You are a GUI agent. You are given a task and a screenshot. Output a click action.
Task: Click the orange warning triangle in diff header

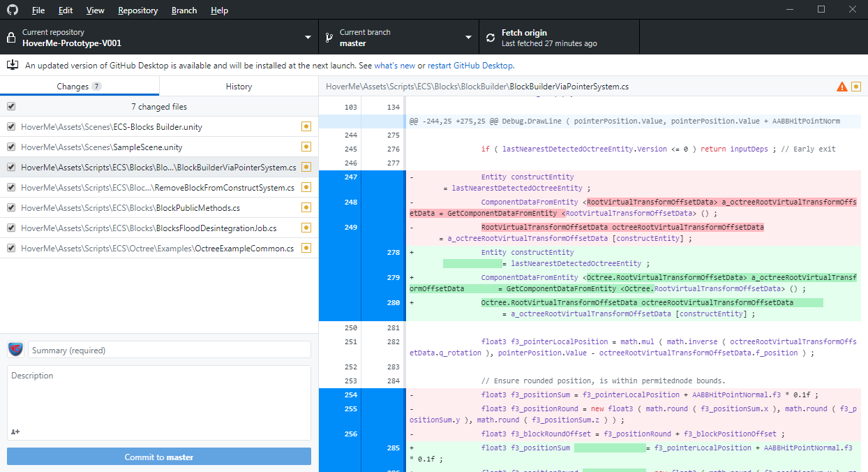(x=842, y=87)
